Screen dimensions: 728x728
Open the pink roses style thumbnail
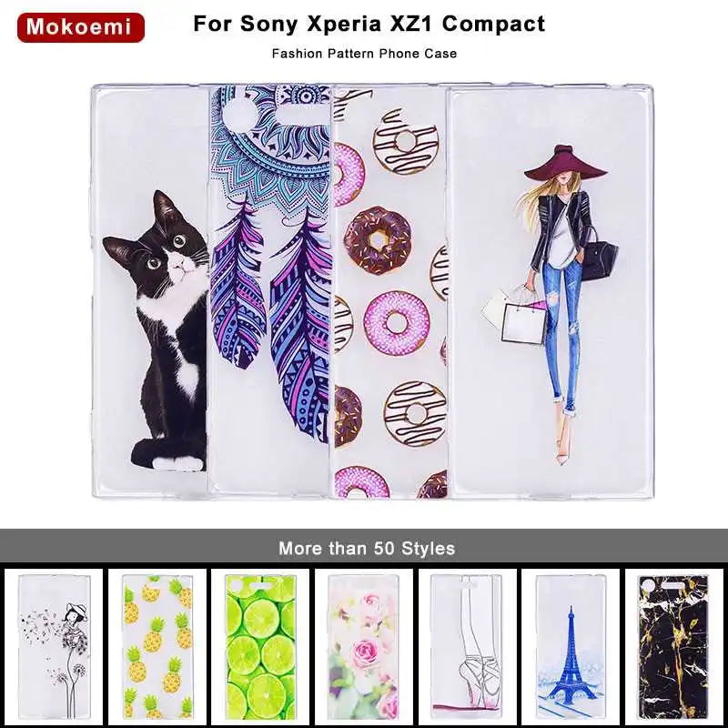(x=363, y=646)
